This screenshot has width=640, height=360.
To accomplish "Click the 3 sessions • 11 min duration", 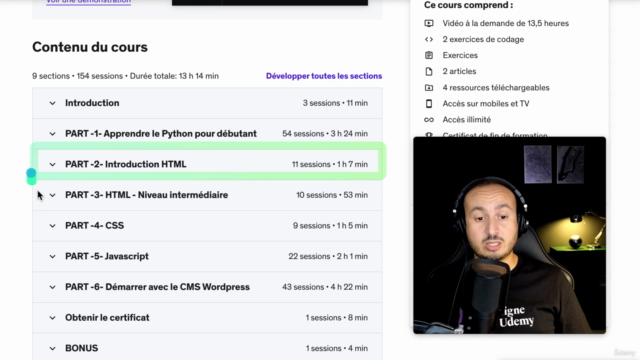I will (x=335, y=103).
